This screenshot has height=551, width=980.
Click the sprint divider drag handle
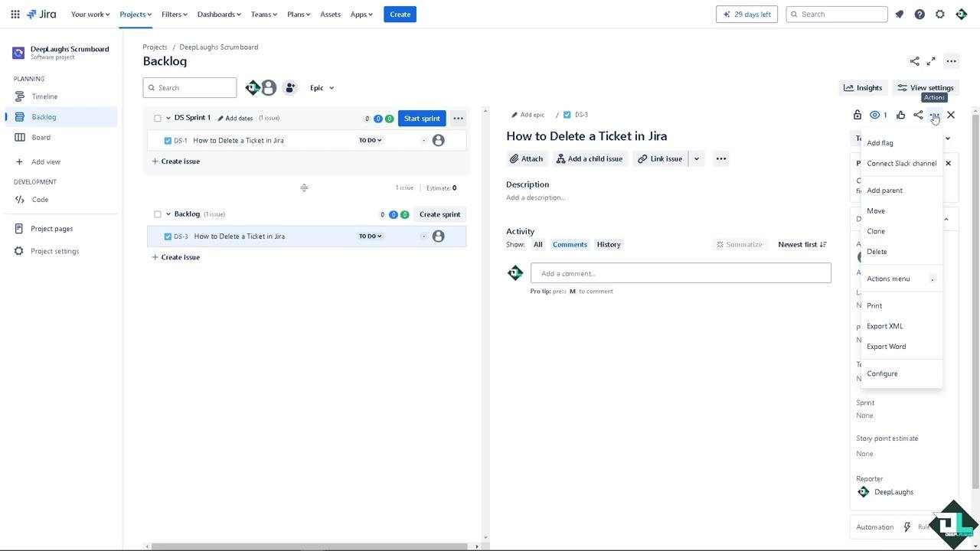pyautogui.click(x=304, y=187)
